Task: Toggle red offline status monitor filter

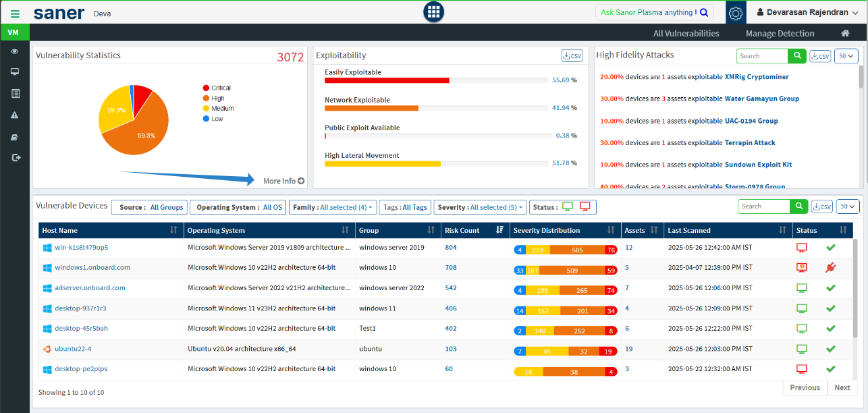Action: tap(585, 207)
